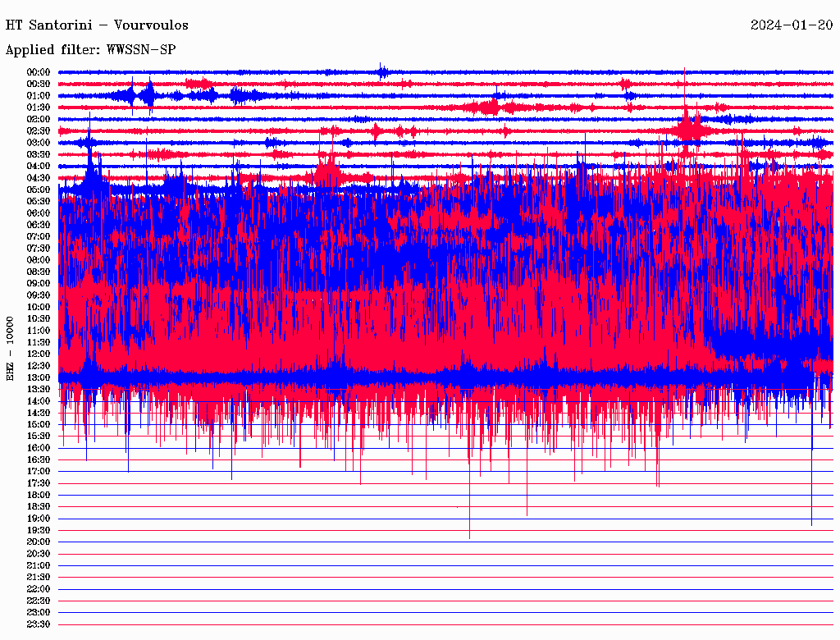840x640 pixels.
Task: Pick the 04:30 time label
Action: [39, 178]
